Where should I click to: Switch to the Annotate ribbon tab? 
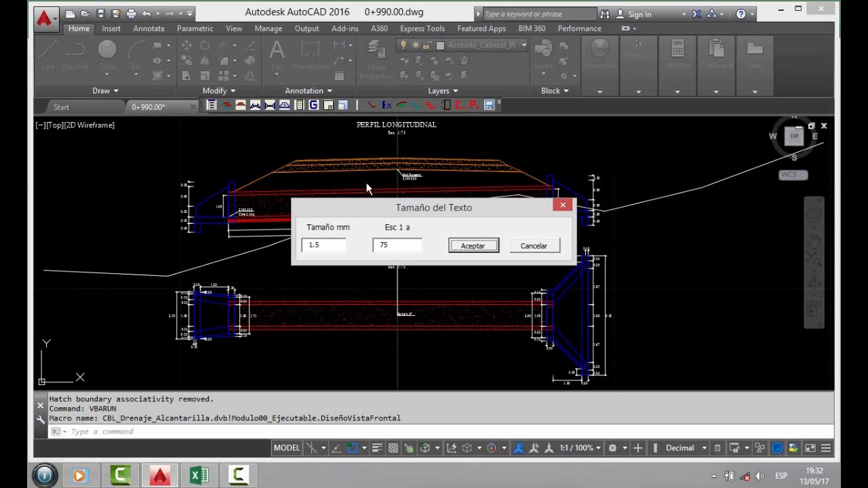149,28
